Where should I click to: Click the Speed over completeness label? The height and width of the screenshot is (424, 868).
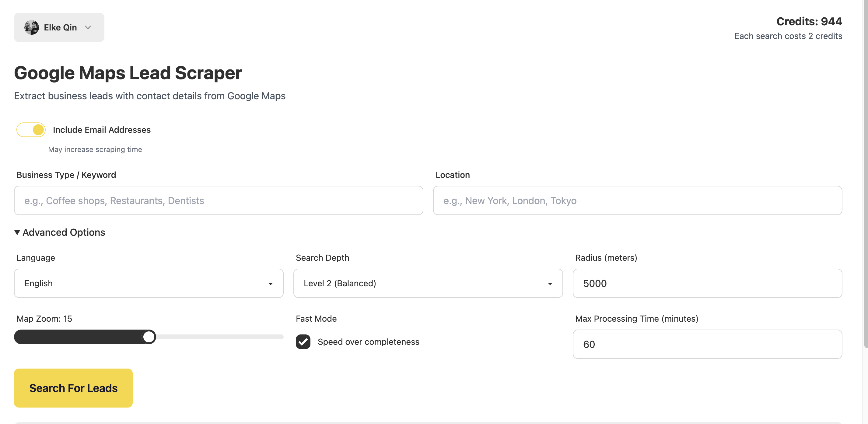[368, 342]
